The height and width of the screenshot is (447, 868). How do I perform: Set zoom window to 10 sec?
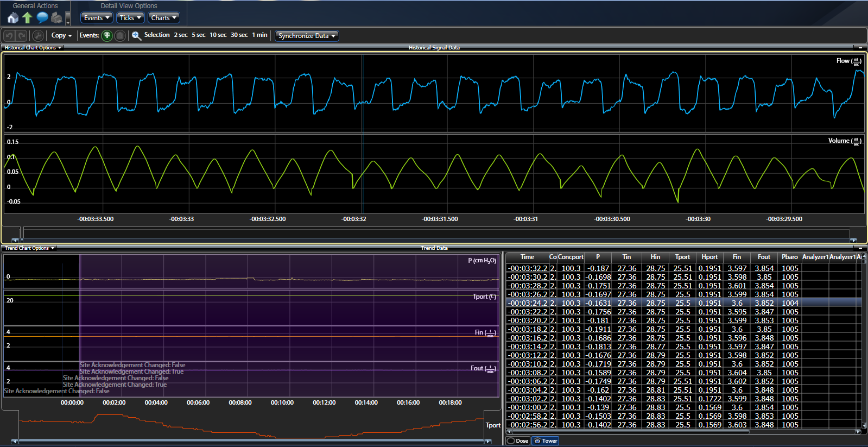(x=218, y=35)
